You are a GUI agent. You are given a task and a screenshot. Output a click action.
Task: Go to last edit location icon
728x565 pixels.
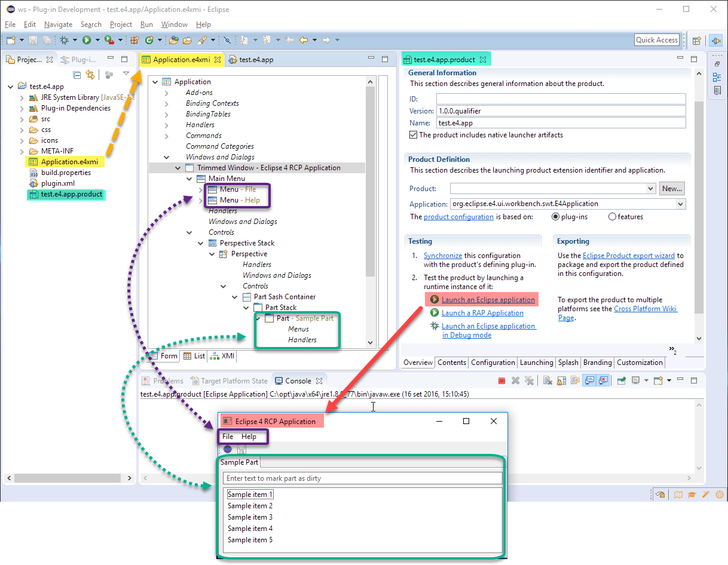tap(290, 40)
